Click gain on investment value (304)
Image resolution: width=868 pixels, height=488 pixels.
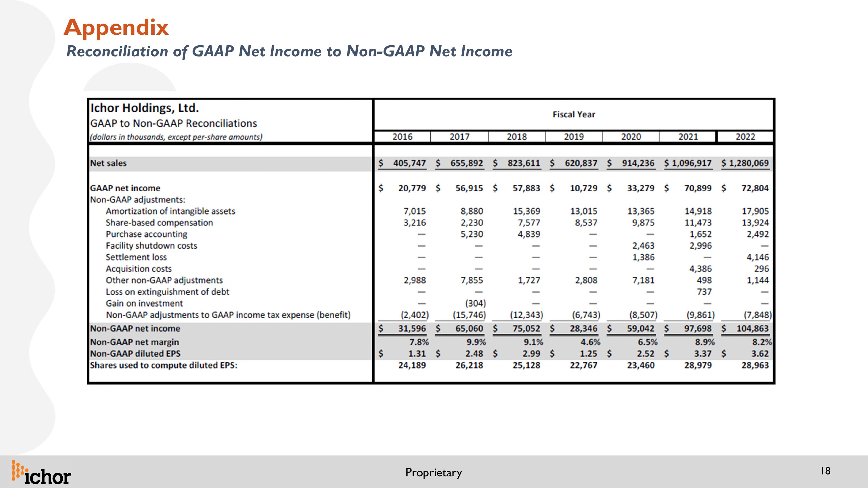tap(476, 303)
